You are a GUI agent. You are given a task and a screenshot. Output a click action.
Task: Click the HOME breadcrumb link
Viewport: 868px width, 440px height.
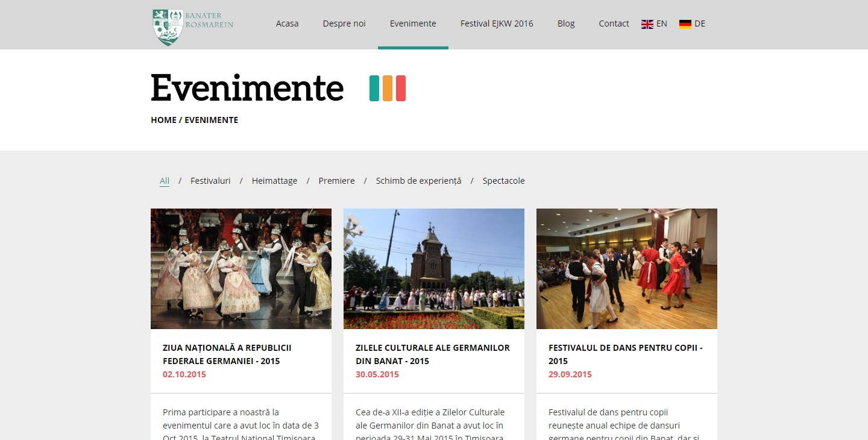(x=163, y=120)
